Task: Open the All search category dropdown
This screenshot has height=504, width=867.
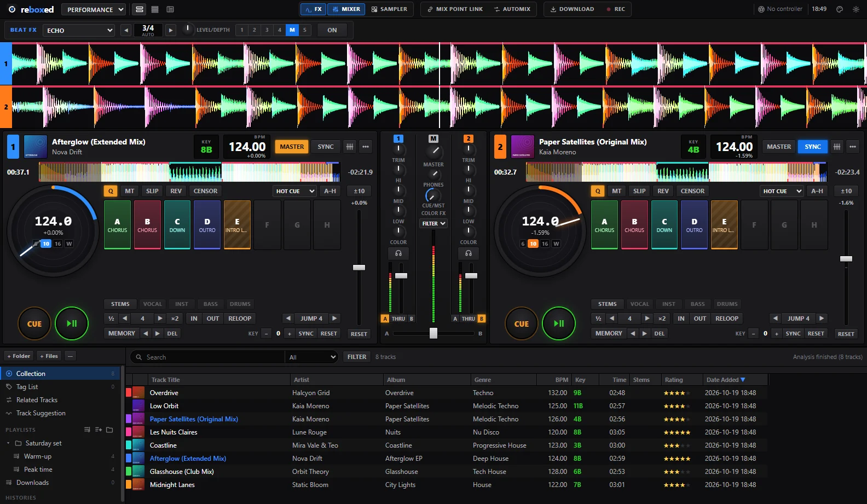Action: pyautogui.click(x=313, y=357)
